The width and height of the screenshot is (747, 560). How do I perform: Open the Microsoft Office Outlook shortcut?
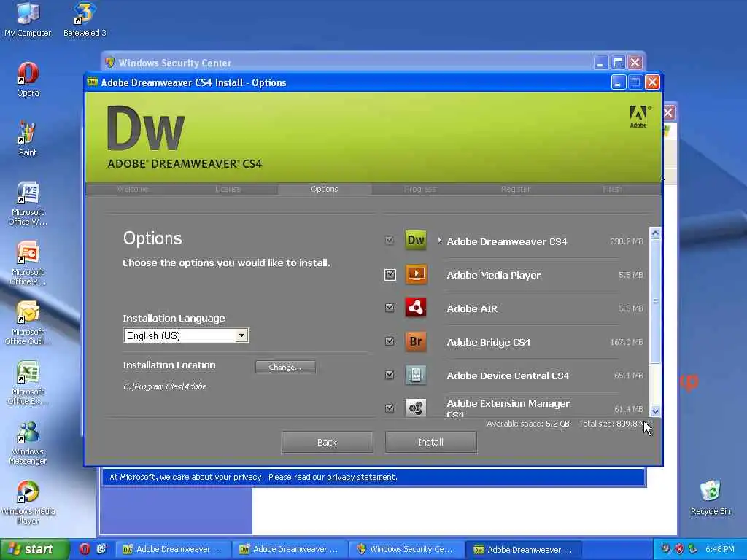click(x=28, y=323)
